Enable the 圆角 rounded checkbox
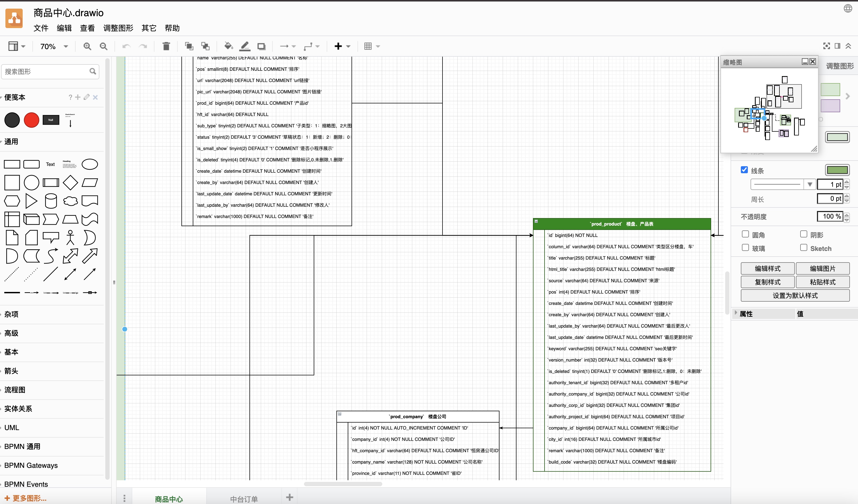 (x=745, y=234)
